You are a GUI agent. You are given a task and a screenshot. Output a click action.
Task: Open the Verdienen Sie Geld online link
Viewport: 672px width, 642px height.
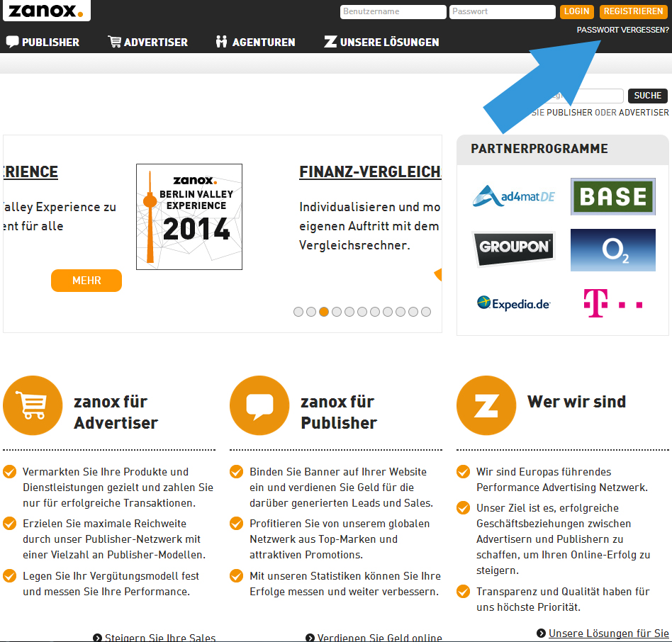click(379, 637)
